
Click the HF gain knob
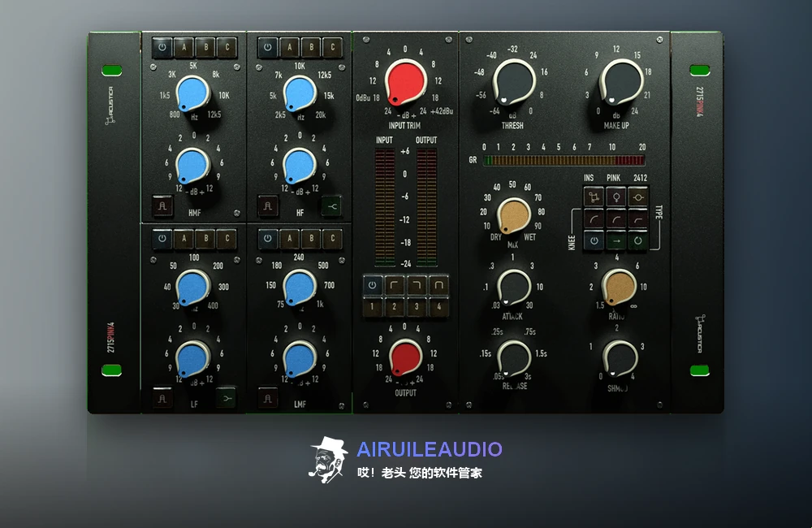click(x=300, y=166)
